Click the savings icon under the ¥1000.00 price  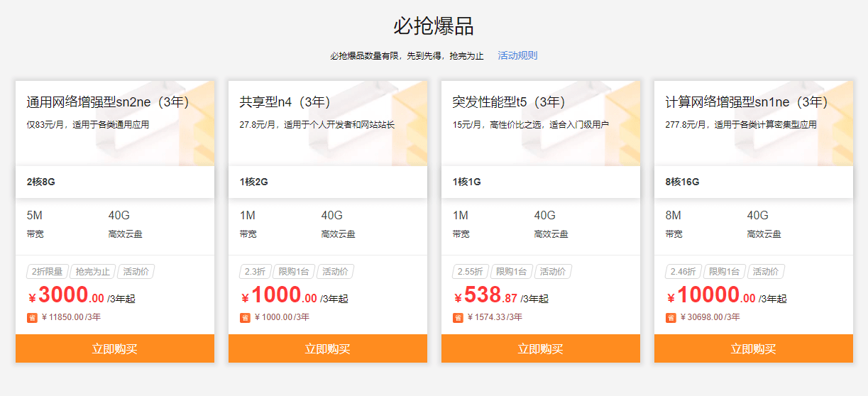(245, 317)
